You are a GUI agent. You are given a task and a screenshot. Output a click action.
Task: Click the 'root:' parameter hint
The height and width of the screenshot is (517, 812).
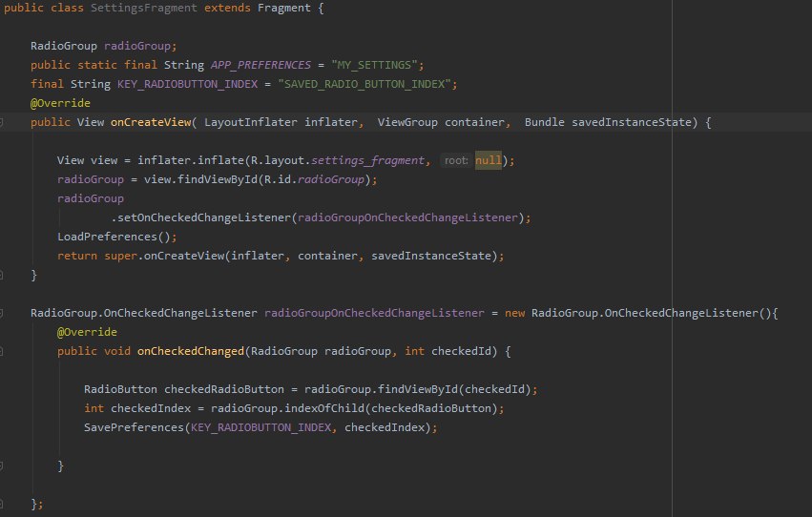coord(456,160)
